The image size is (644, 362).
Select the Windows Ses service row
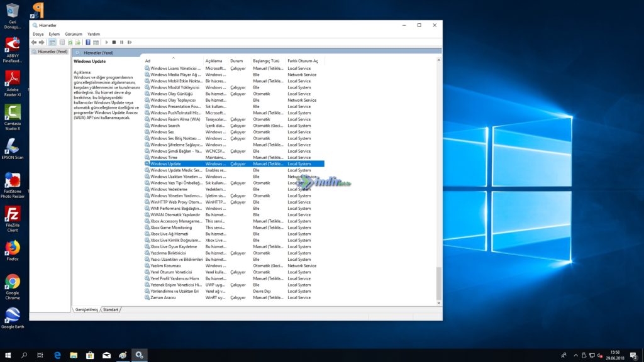coord(234,132)
